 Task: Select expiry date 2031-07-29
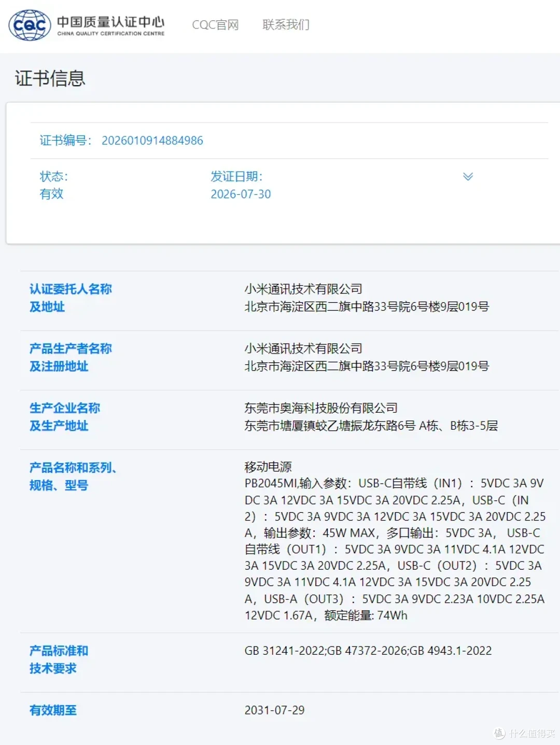point(274,710)
